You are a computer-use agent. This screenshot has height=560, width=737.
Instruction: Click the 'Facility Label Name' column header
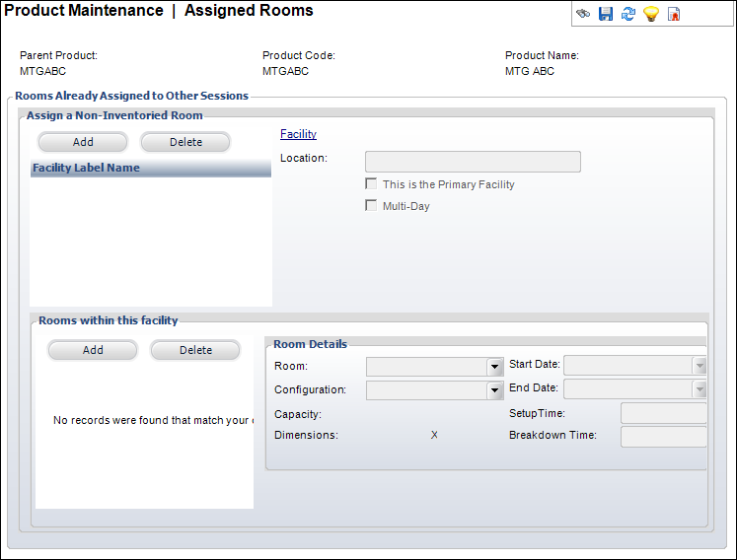click(150, 168)
